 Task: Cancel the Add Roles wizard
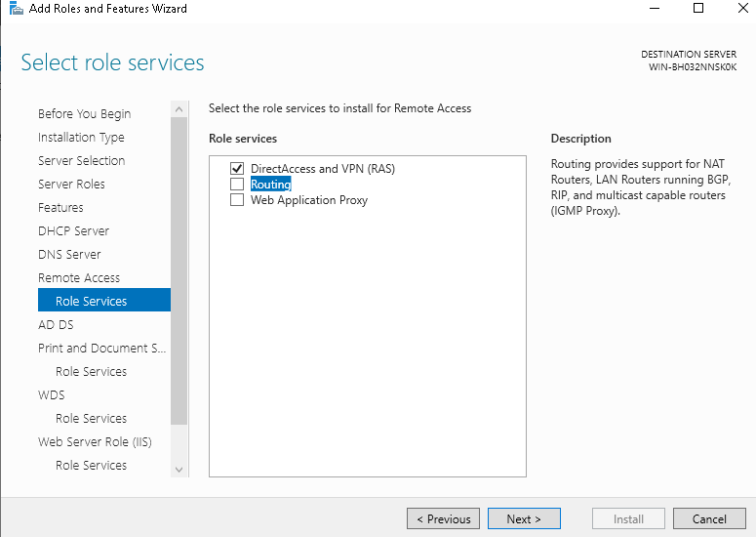tap(709, 519)
